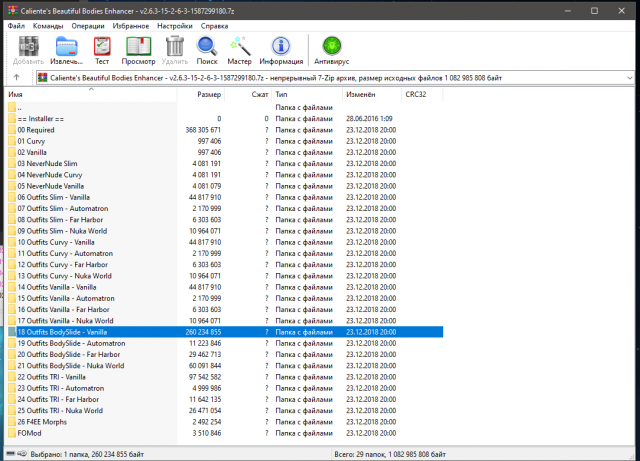Click the parent directory ".." entry

click(19, 107)
